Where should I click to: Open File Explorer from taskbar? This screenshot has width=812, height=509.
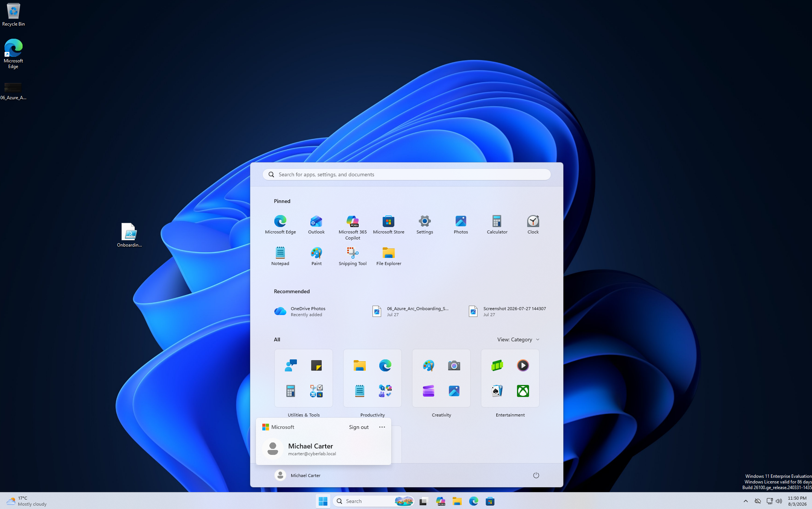pyautogui.click(x=457, y=501)
